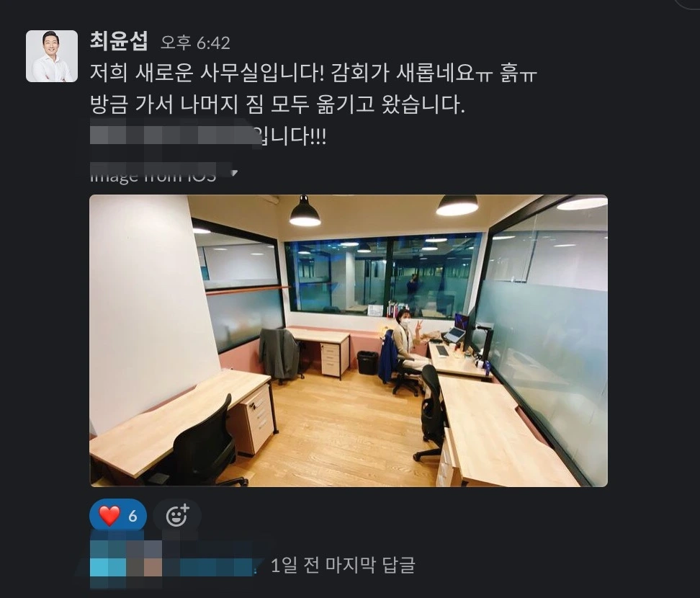Click the message line '저희 새로운 사무실입니다!'
700x598 pixels.
coord(207,73)
